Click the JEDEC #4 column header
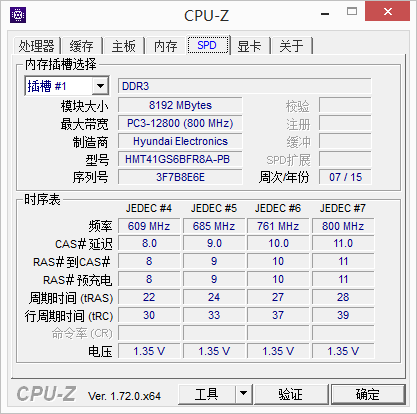This screenshot has width=417, height=414. [149, 208]
